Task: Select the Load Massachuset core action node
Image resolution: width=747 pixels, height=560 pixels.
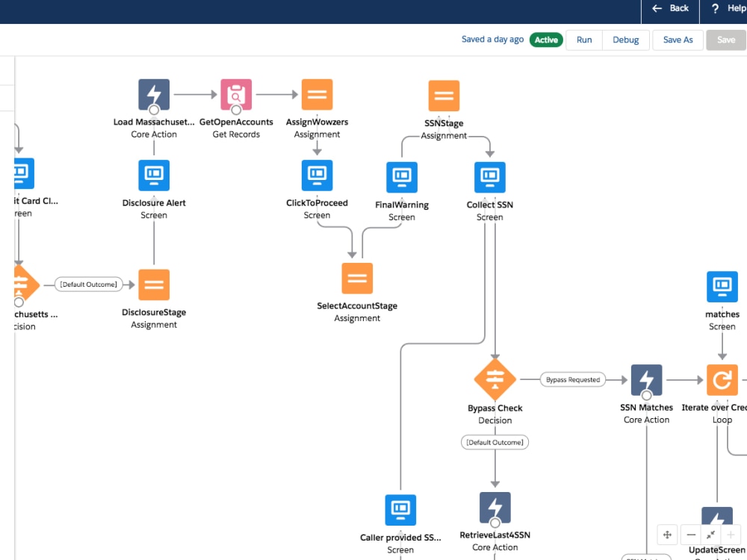Action: (x=154, y=94)
